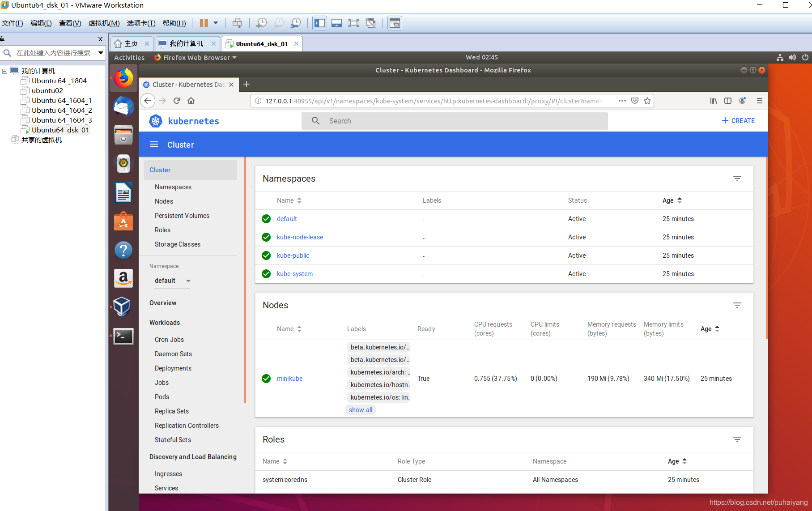Open the Firefox icon in Ubuntu dock

click(x=123, y=78)
